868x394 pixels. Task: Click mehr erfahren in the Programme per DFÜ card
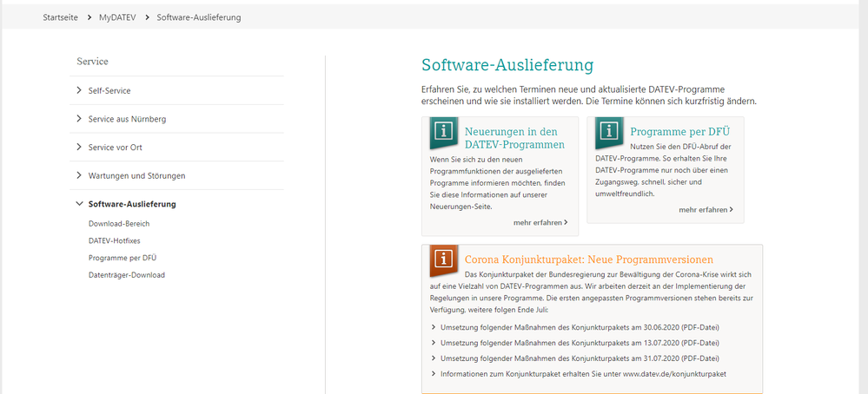[x=706, y=209]
